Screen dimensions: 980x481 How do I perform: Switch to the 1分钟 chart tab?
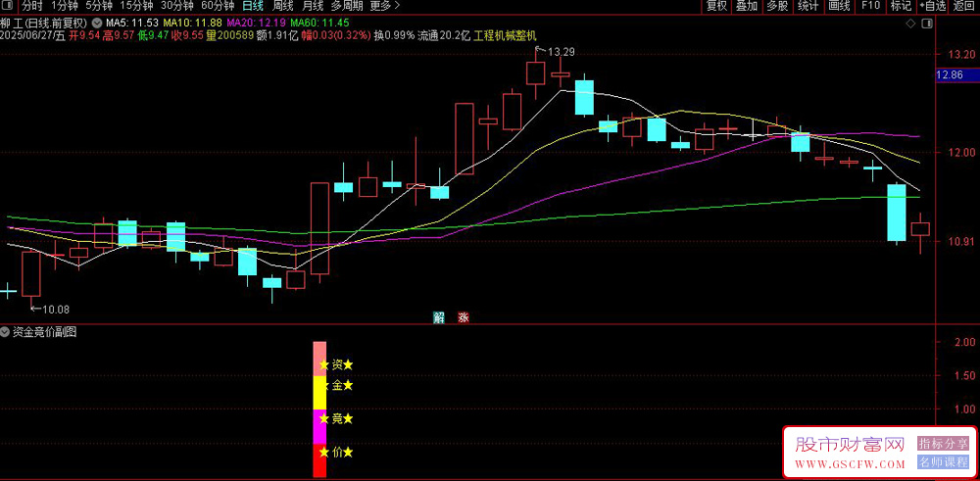65,6
